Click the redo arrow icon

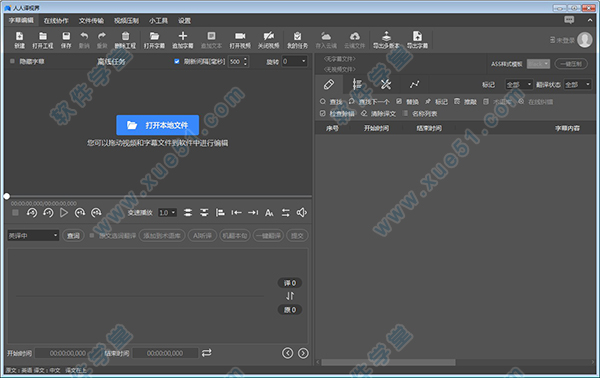[102, 36]
